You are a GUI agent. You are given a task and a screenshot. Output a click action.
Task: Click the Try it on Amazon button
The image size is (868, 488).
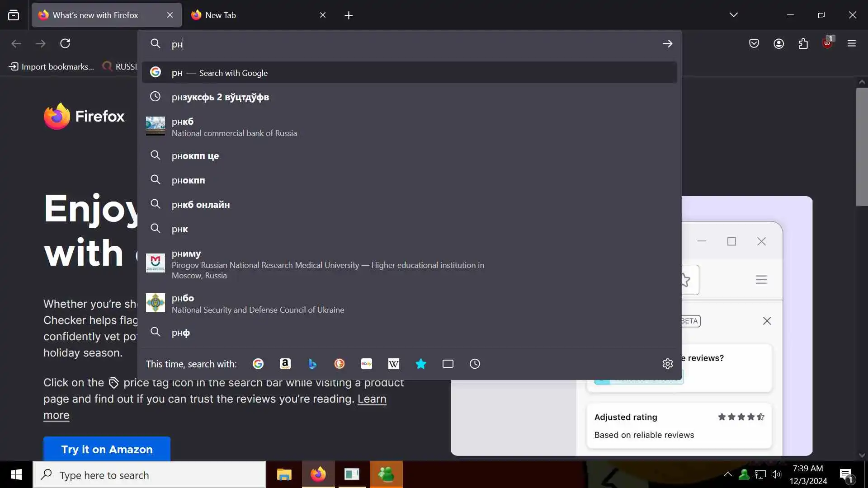coord(107,449)
